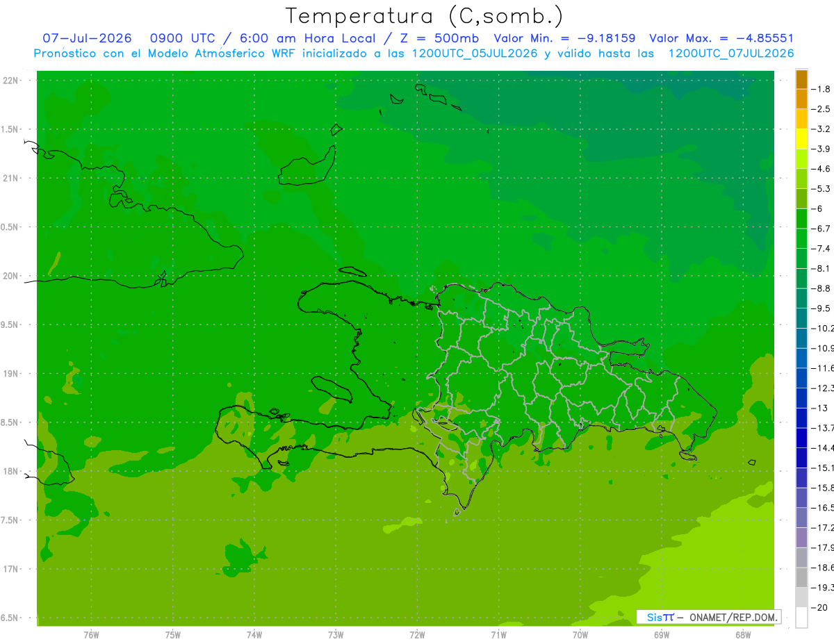
Task: Click 'Valor Min. = -9.18159' text
Action: point(564,38)
